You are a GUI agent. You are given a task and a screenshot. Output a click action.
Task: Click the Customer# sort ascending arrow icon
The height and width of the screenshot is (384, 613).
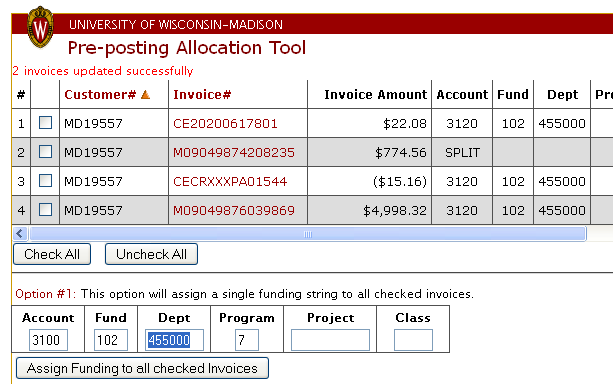point(145,95)
